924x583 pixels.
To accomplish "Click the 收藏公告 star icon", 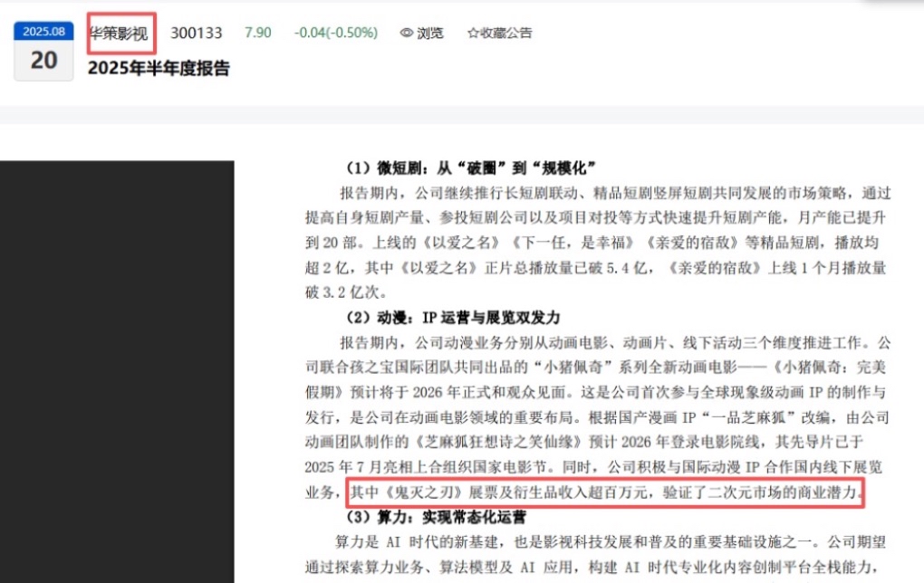I will click(x=473, y=33).
